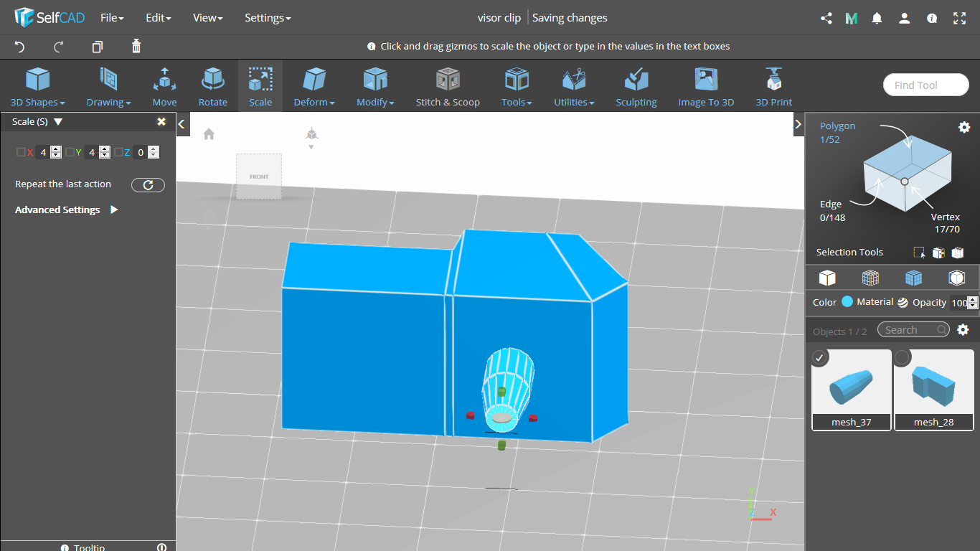Switch to wireframe render mode cube
The height and width of the screenshot is (551, 980).
[x=870, y=278]
